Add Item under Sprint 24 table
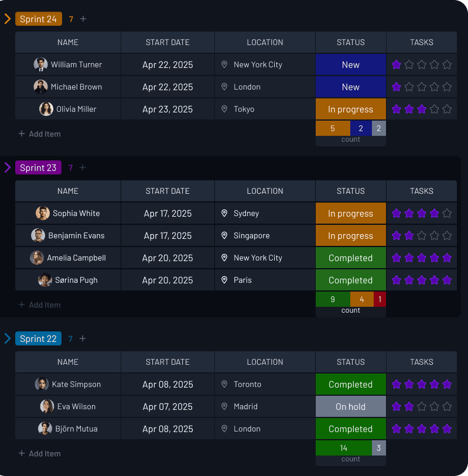The height and width of the screenshot is (476, 468). (x=40, y=134)
